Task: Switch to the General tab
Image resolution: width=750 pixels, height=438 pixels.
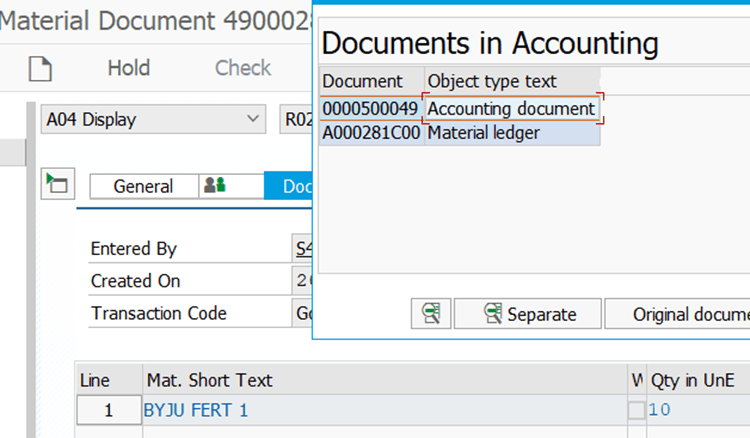Action: point(143,186)
